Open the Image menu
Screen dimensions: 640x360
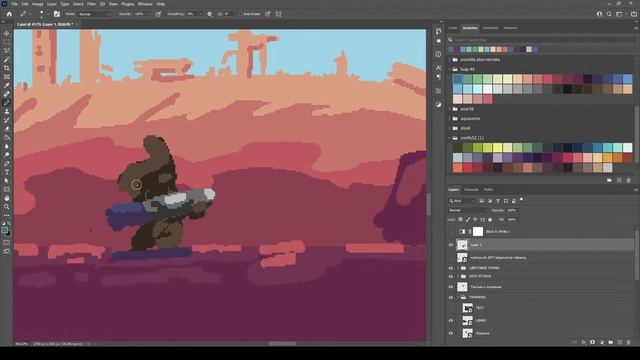[x=38, y=4]
